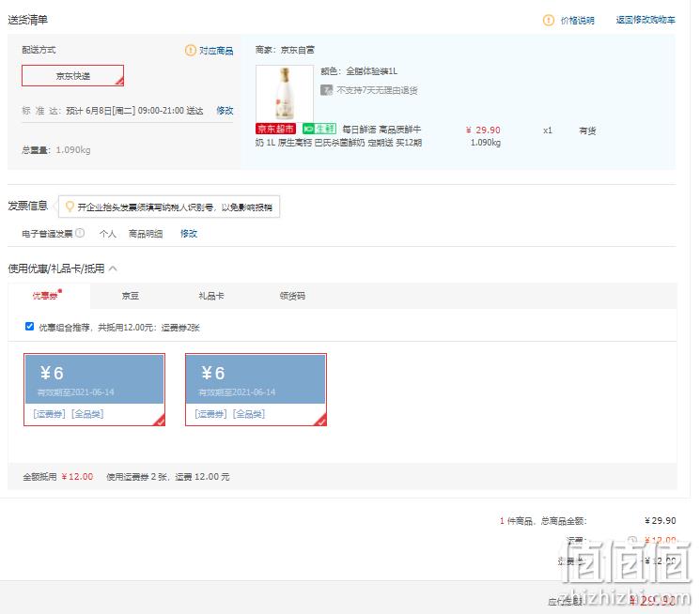
Task: Open the 每日鲜语 milk product title
Action: [x=338, y=136]
